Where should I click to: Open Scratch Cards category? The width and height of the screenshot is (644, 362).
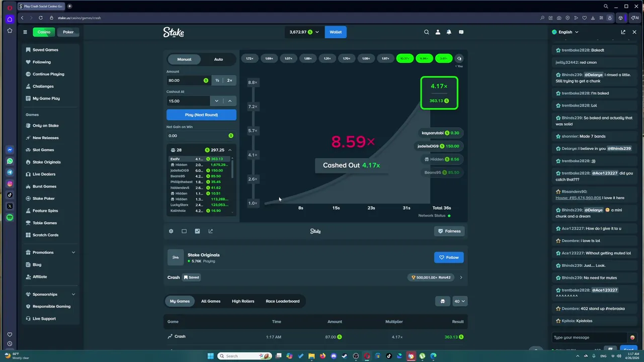coord(45,235)
